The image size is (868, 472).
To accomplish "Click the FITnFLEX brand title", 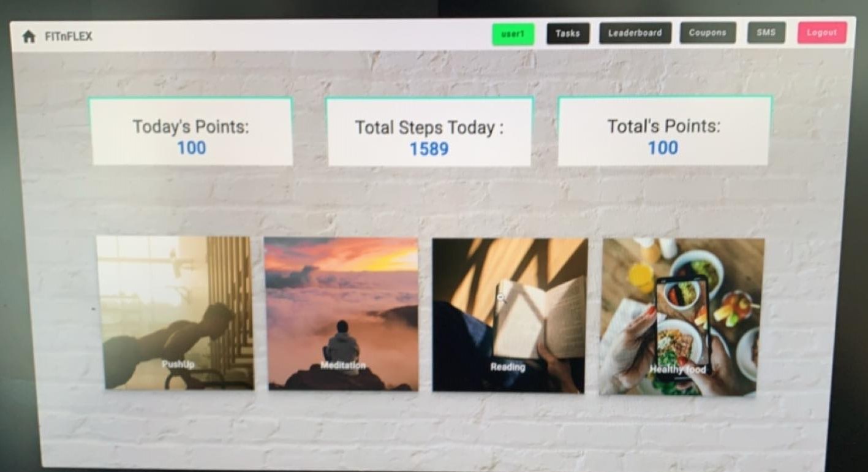I will (x=69, y=37).
